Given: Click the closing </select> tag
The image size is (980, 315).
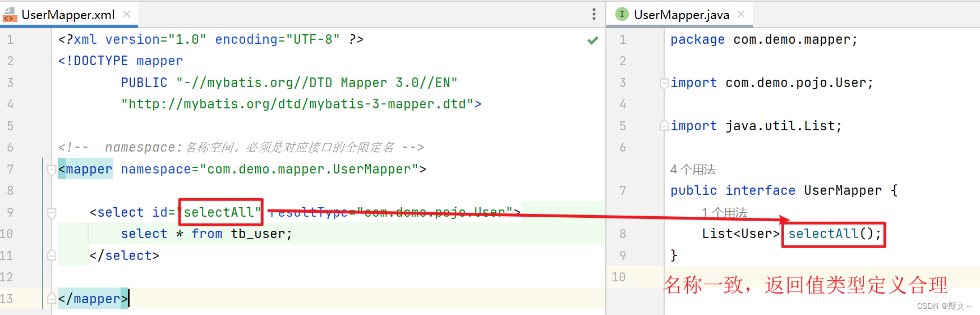Looking at the screenshot, I should pyautogui.click(x=125, y=255).
